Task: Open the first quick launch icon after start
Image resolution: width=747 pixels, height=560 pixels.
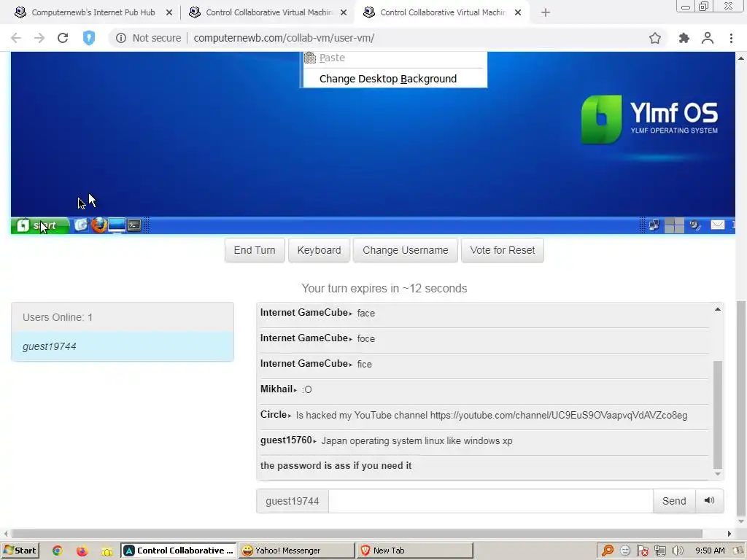Action: (81, 225)
